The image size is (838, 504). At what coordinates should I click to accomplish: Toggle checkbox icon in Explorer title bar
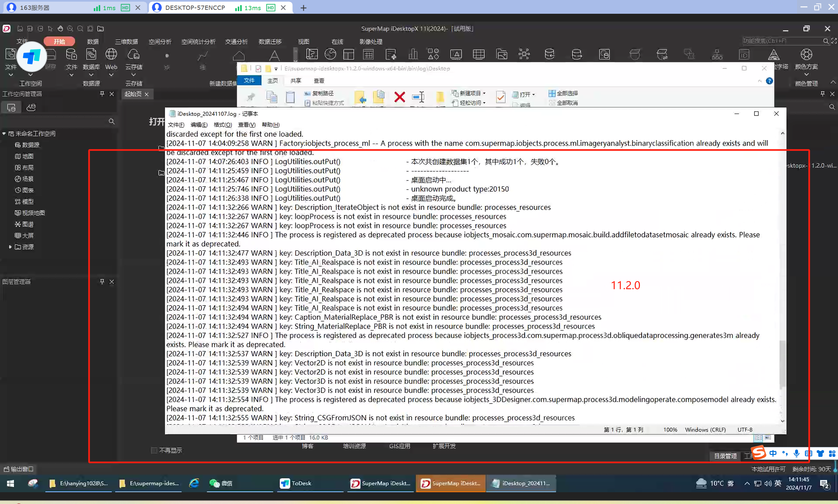coord(258,68)
